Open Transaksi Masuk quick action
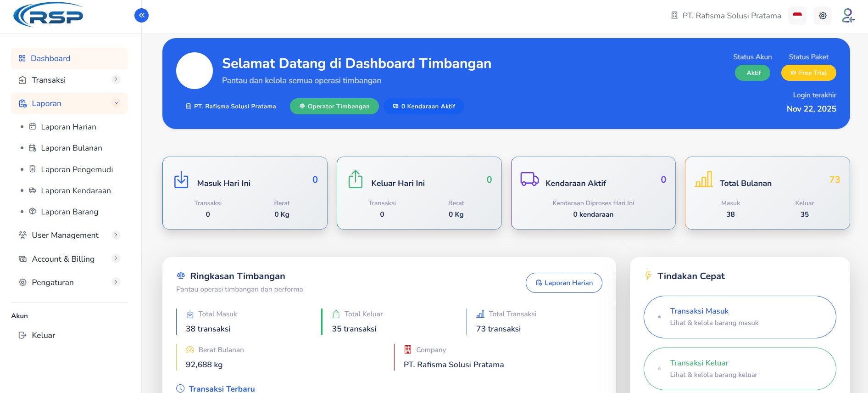 coord(740,317)
